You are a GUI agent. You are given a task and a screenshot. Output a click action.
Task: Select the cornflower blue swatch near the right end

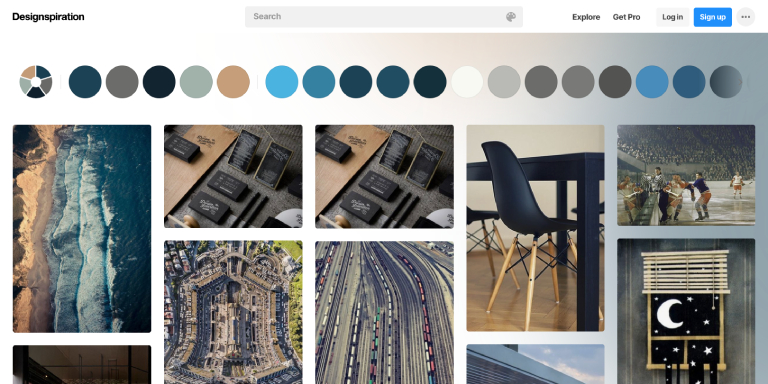pyautogui.click(x=652, y=82)
